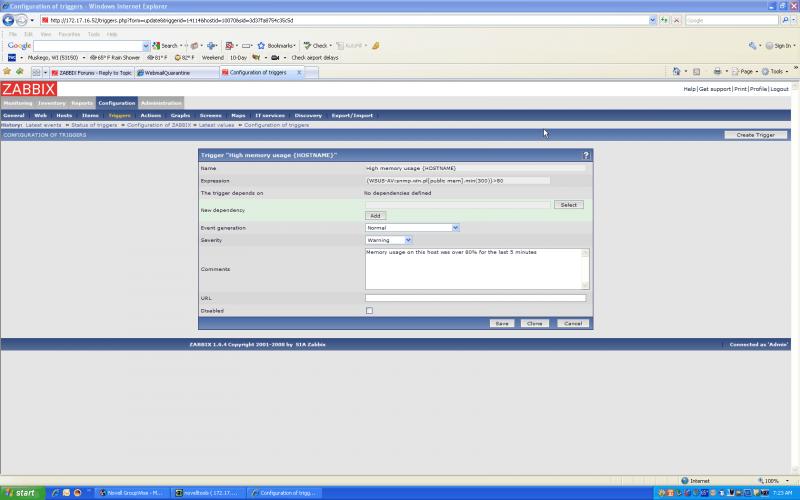Click the Windows start button

pos(22,493)
